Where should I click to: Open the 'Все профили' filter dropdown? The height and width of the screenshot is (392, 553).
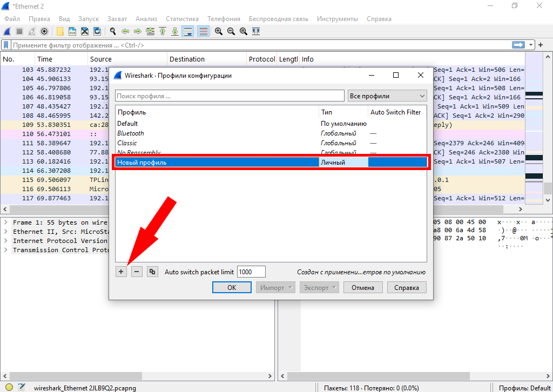click(x=387, y=96)
